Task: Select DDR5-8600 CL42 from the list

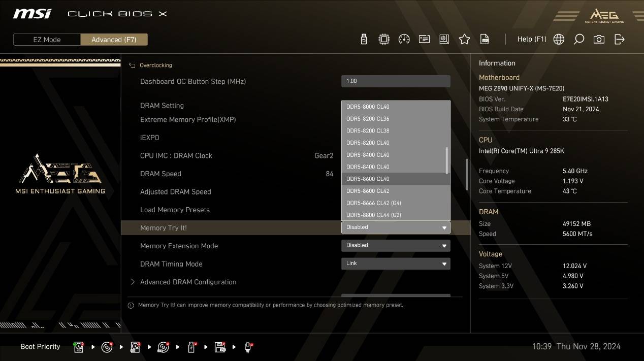Action: [368, 191]
